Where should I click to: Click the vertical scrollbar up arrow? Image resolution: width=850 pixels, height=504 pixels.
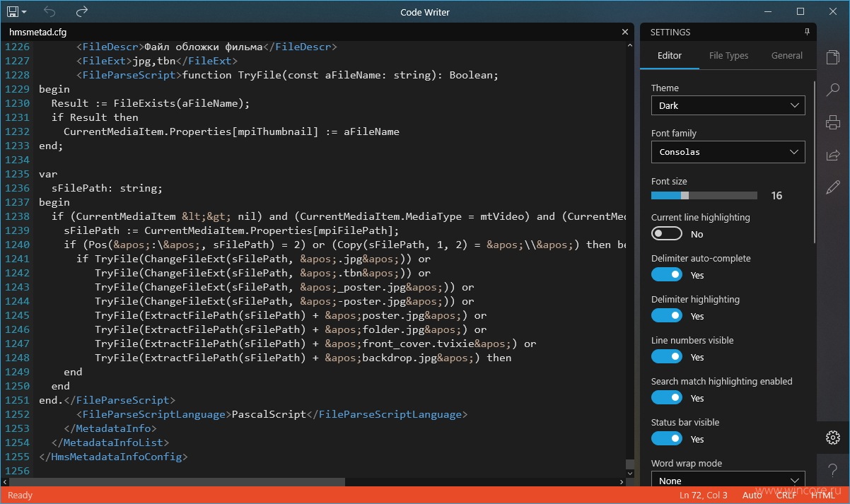click(629, 45)
